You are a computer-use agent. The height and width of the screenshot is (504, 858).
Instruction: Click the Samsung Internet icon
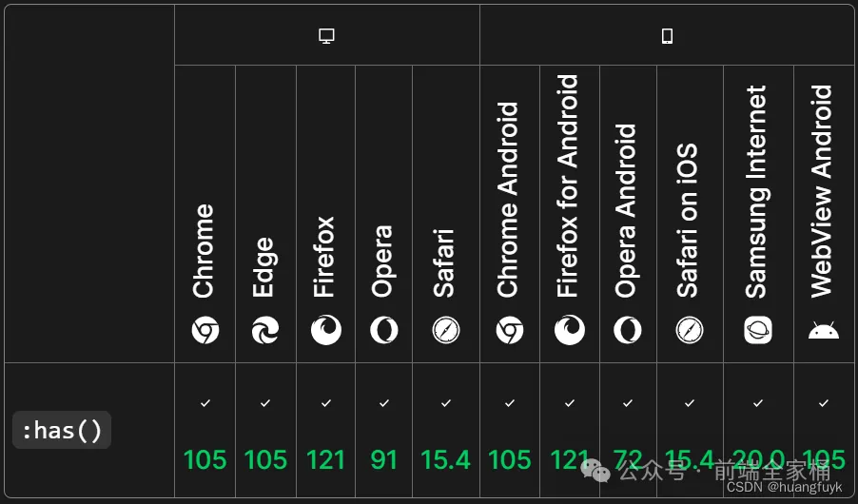click(758, 331)
